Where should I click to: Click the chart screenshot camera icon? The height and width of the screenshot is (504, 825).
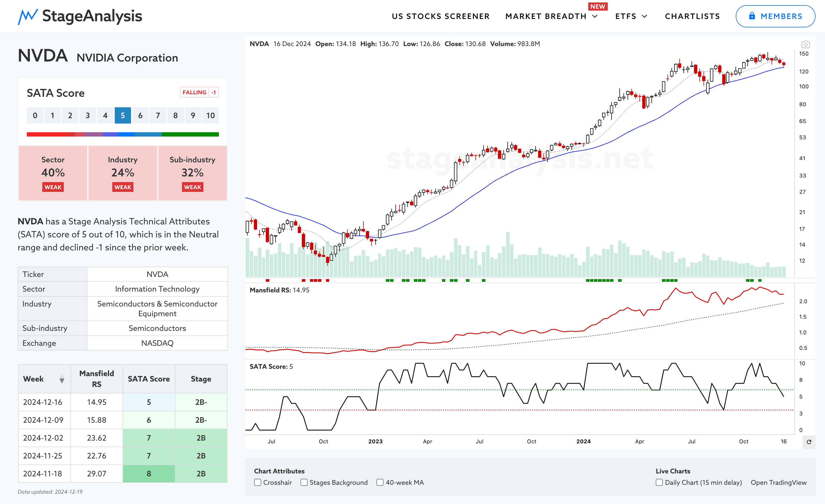point(805,44)
